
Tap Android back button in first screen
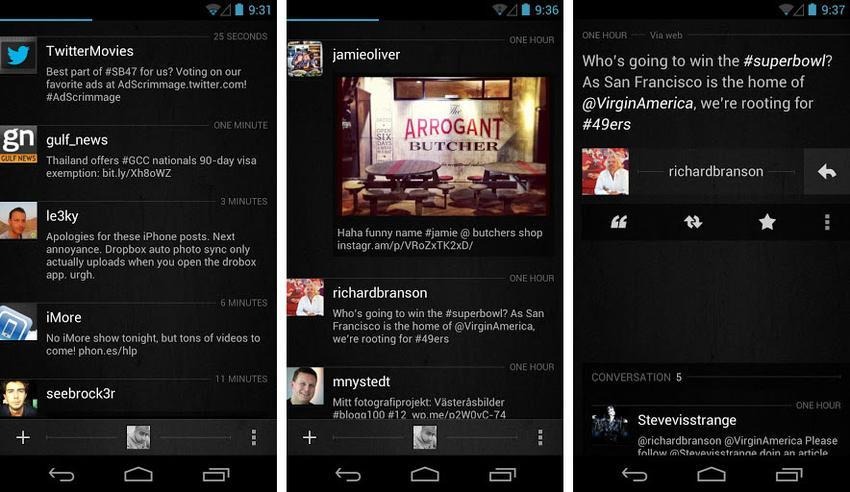(x=61, y=475)
